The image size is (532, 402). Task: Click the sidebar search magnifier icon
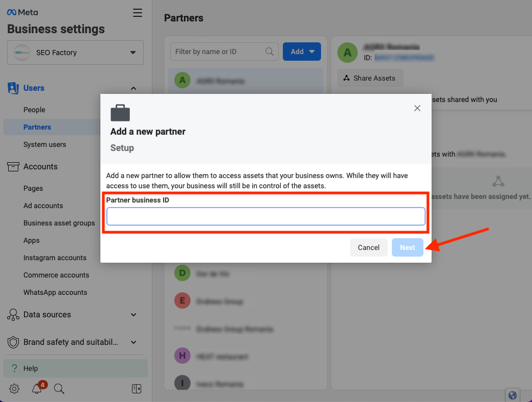point(59,389)
